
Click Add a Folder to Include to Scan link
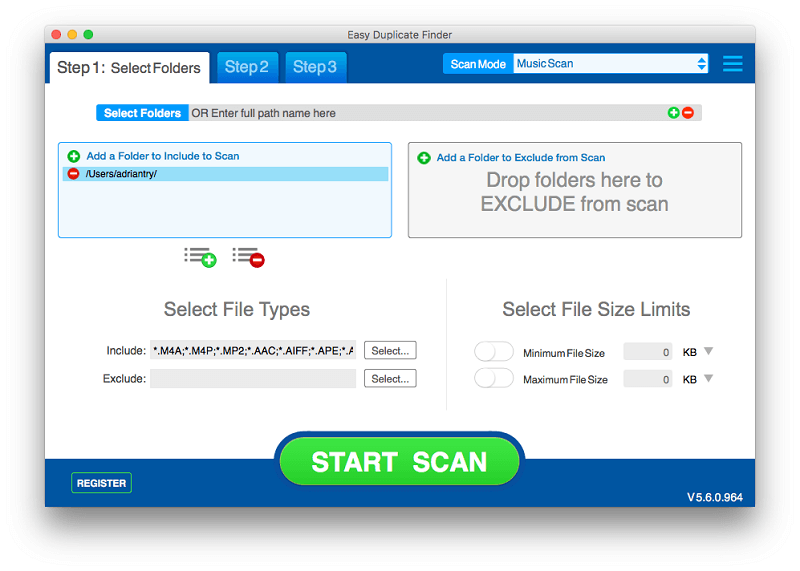point(163,156)
